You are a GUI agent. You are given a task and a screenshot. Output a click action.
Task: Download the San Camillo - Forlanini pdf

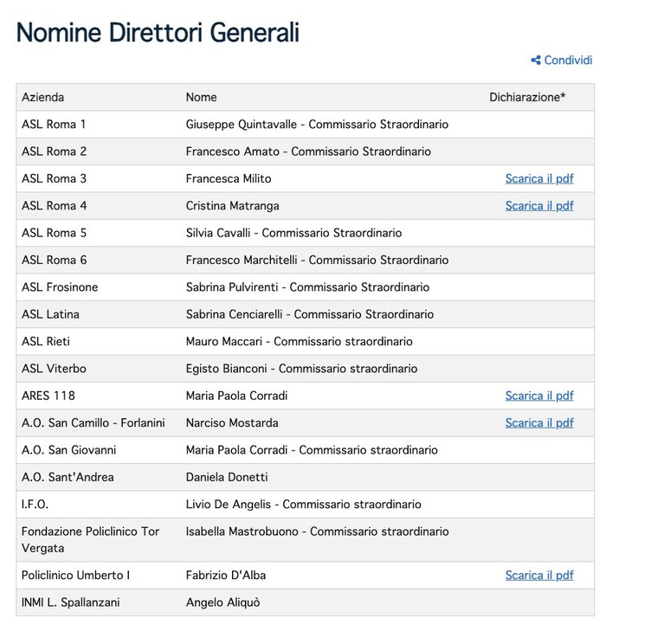pos(539,423)
